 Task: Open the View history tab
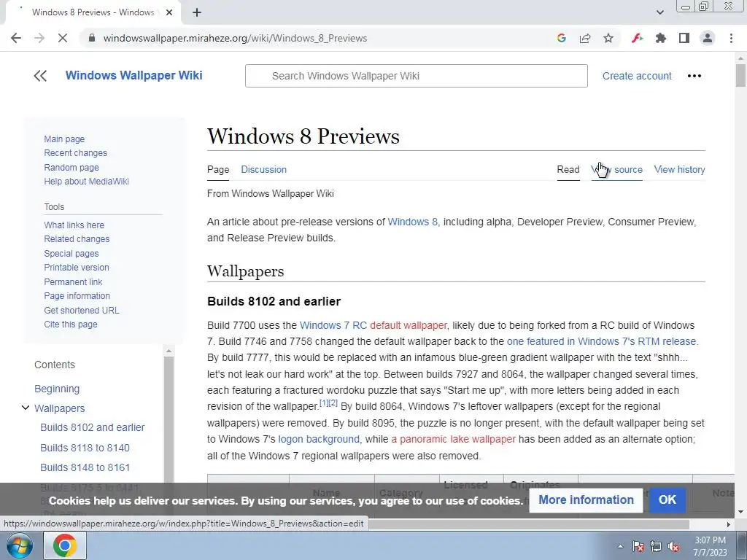(679, 169)
